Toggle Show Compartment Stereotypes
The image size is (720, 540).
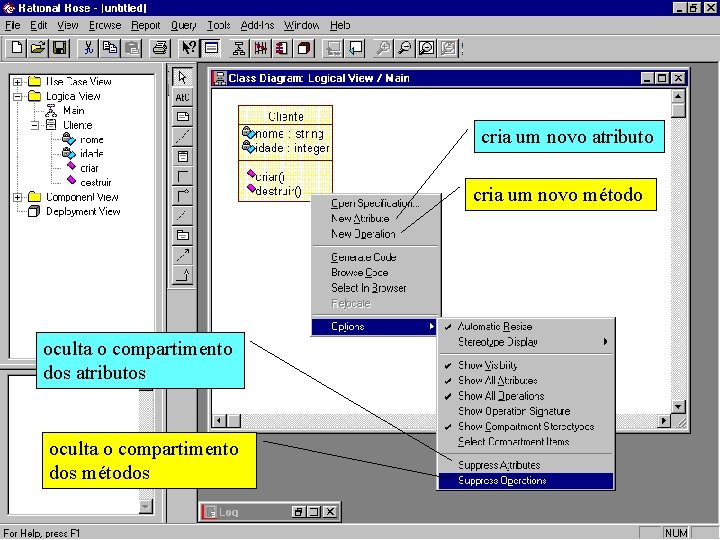[x=526, y=426]
